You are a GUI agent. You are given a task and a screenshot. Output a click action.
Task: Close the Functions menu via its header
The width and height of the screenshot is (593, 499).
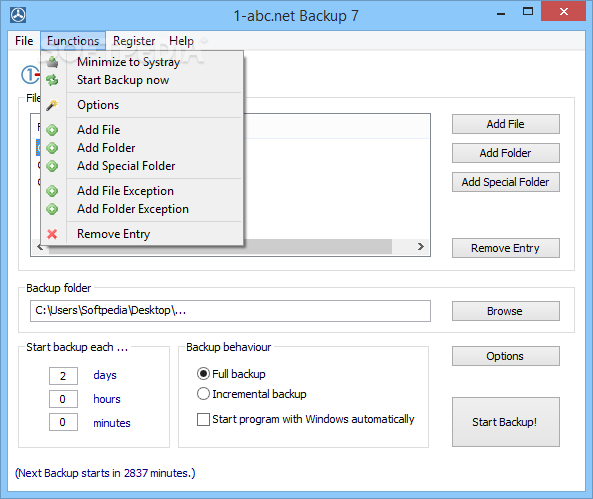73,40
